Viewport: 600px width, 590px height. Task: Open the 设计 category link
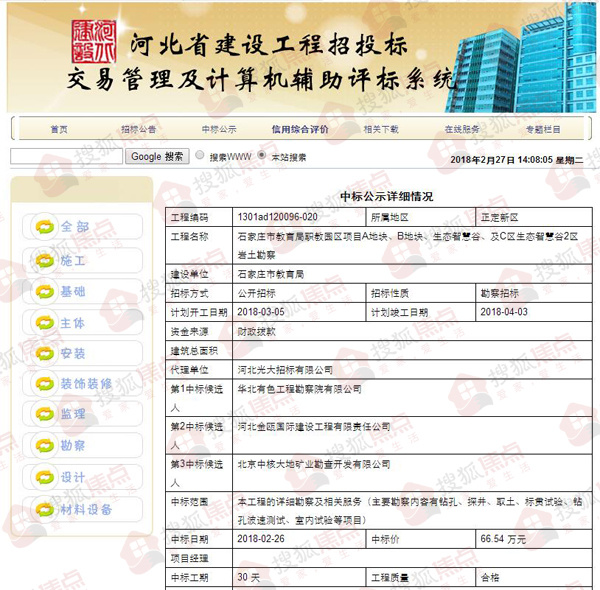[73, 477]
